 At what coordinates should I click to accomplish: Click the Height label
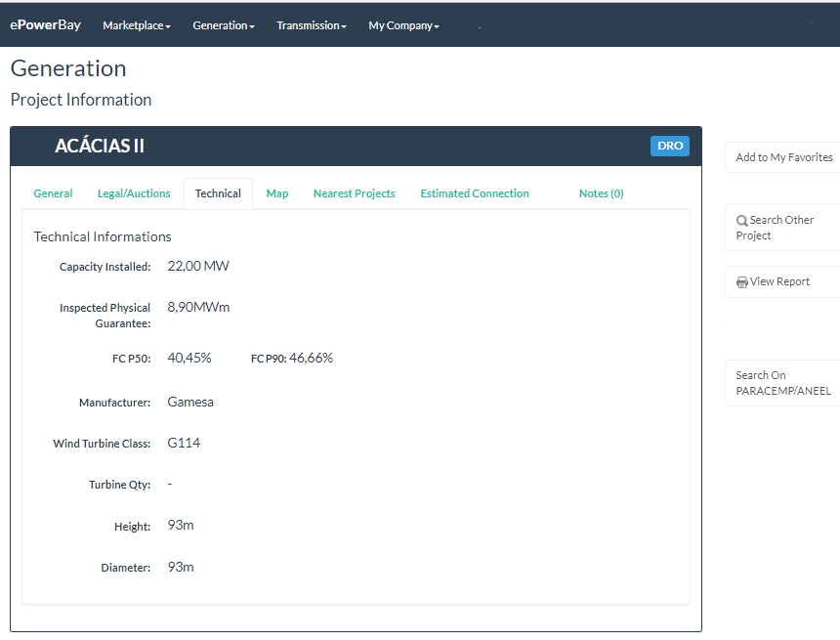pyautogui.click(x=132, y=527)
